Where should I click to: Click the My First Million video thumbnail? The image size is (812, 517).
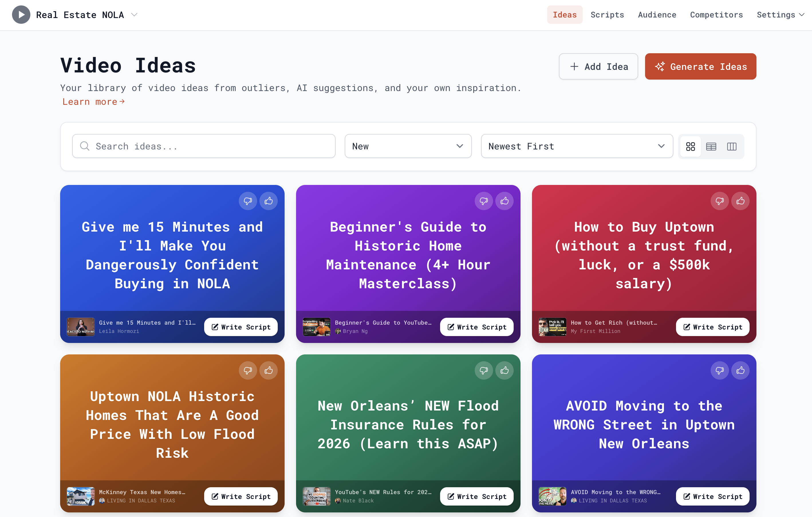(x=553, y=327)
